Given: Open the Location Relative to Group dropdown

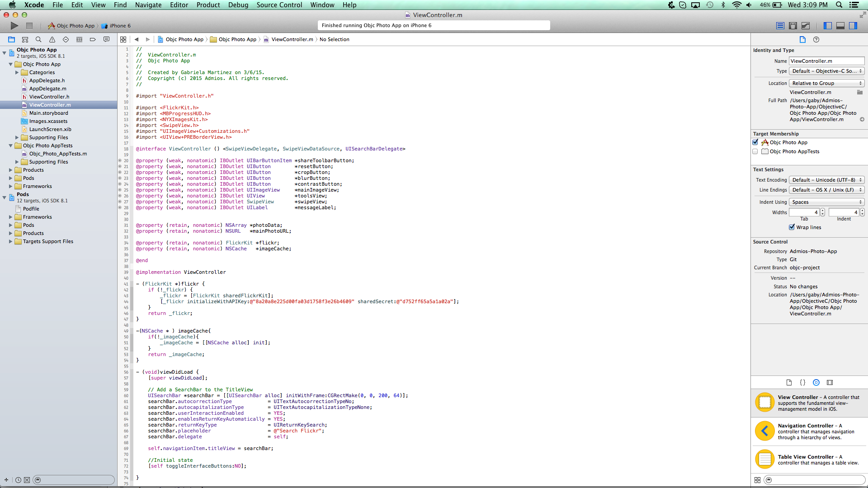Looking at the screenshot, I should point(827,83).
